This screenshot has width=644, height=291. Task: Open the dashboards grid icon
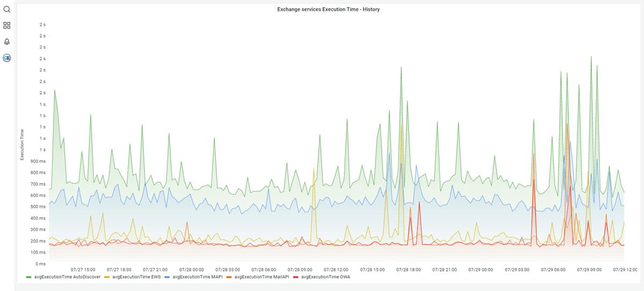(x=7, y=25)
